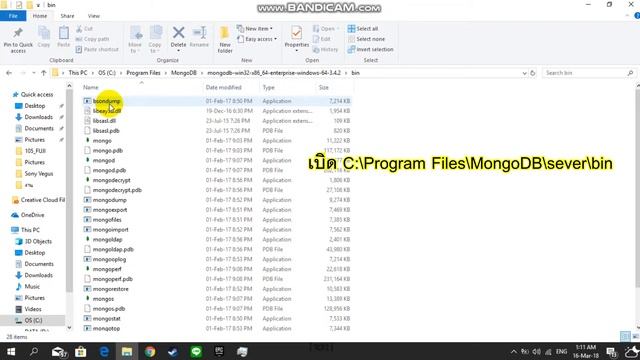This screenshot has height=360, width=640.
Task: Go up one folder level arrow
Action: 44,73
